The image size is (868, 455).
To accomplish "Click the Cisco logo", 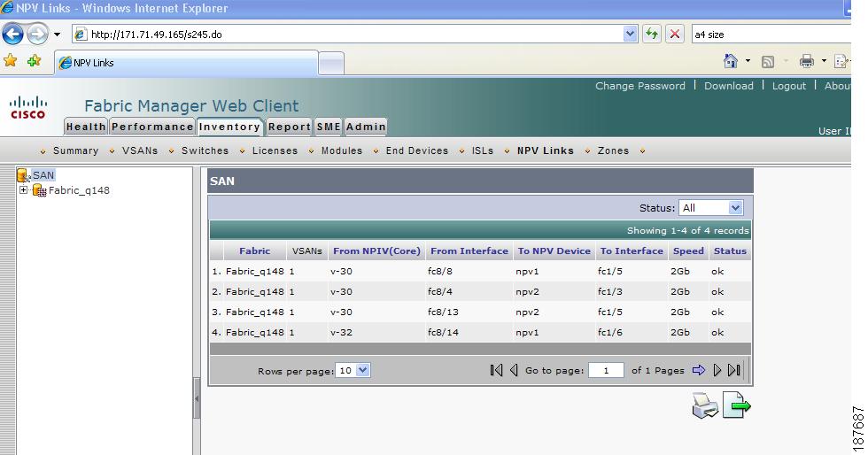I will point(28,107).
